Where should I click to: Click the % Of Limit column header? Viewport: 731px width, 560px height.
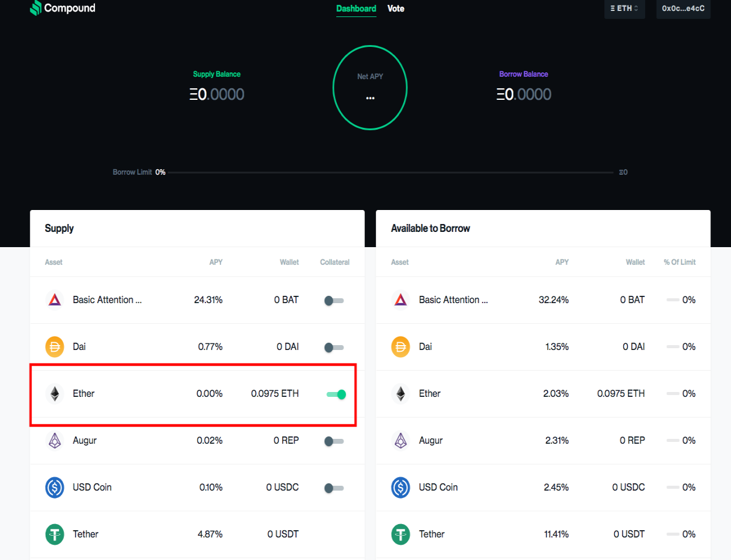point(680,262)
